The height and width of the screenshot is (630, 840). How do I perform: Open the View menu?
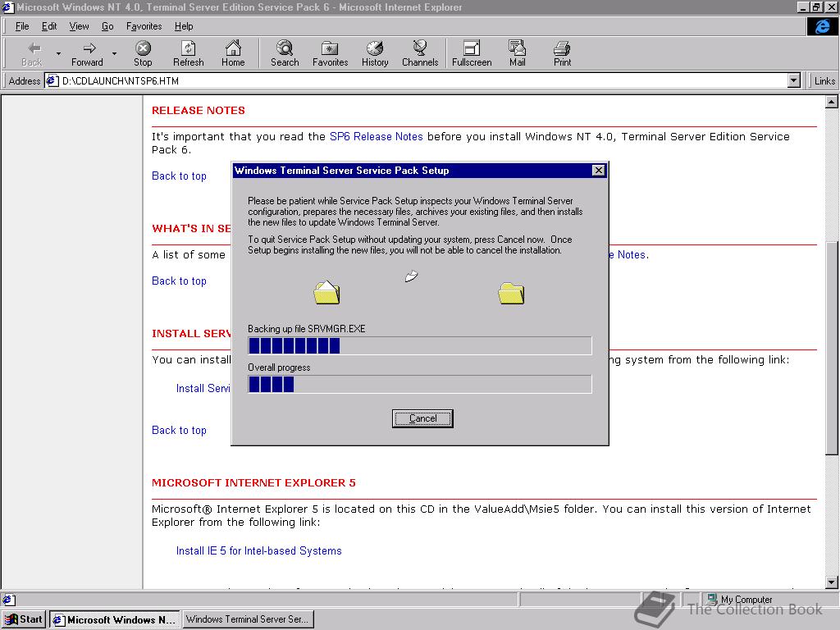(x=80, y=26)
